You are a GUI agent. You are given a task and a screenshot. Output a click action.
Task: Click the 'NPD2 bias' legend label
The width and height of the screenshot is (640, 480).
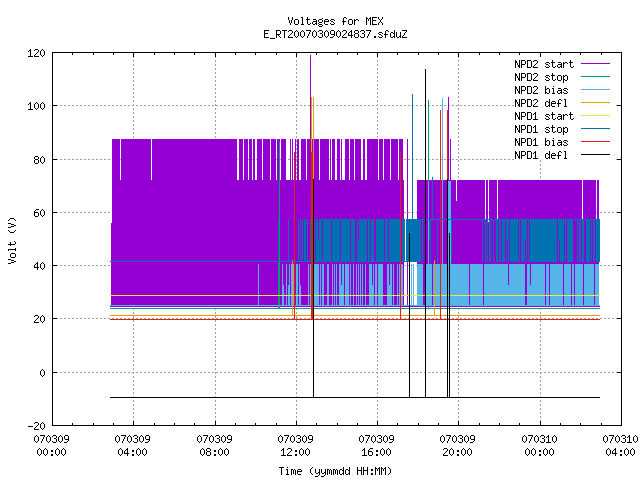541,90
